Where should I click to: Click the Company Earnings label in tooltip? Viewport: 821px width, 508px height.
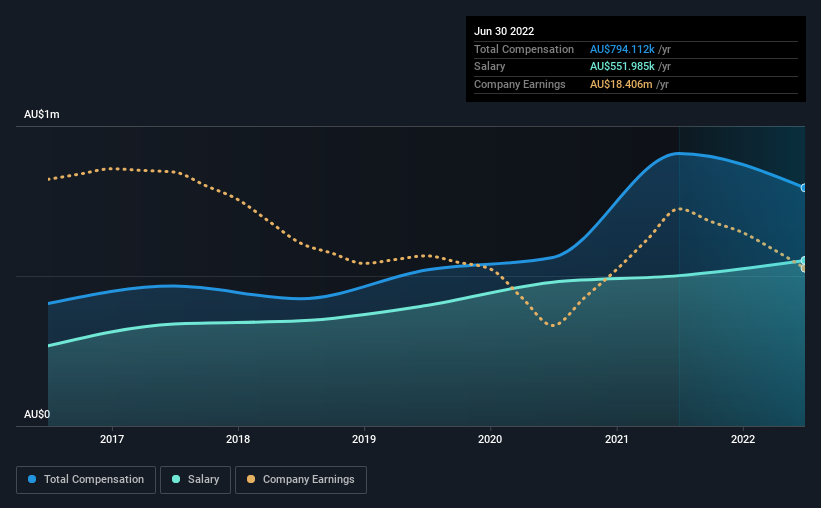click(x=519, y=84)
